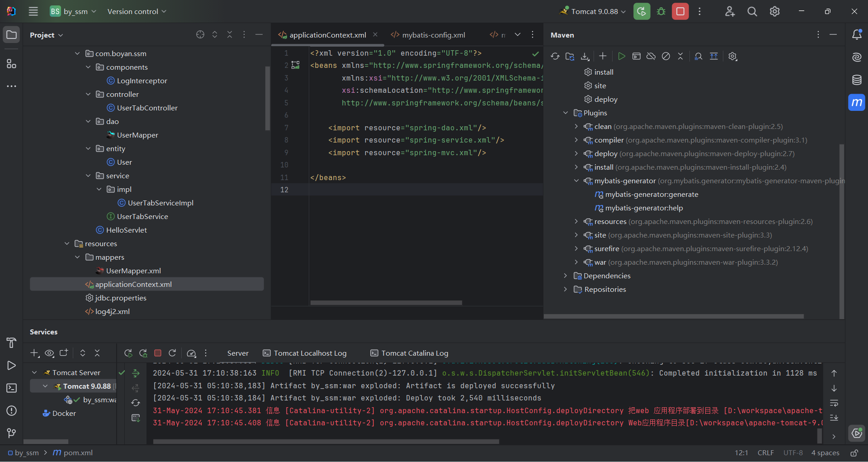Click the Debug bug icon in top toolbar
The height and width of the screenshot is (462, 868).
coord(661,11)
